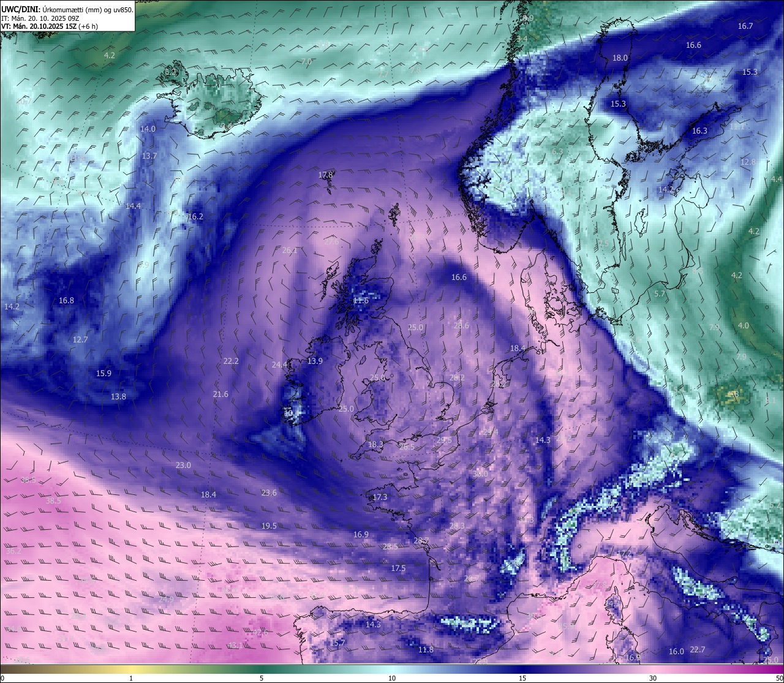Click the 22.7 value on the map
Screen dimensions: 784x683
click(698, 649)
